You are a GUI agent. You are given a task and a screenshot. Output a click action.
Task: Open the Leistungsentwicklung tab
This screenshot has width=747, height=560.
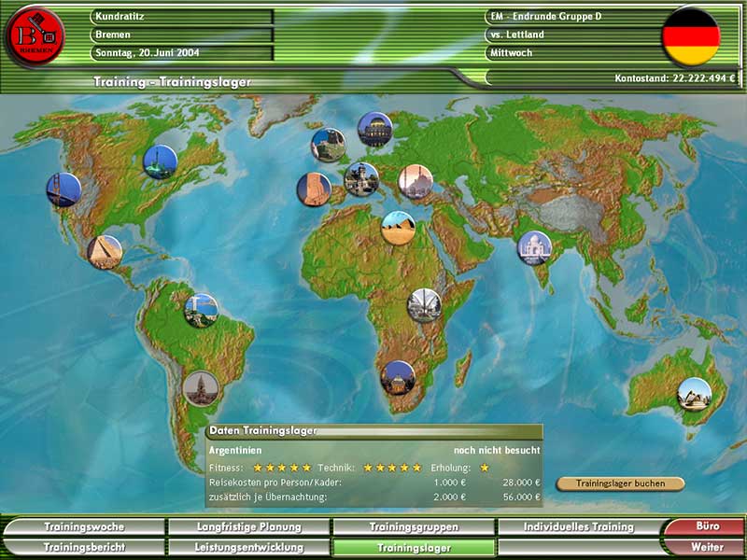tap(248, 547)
